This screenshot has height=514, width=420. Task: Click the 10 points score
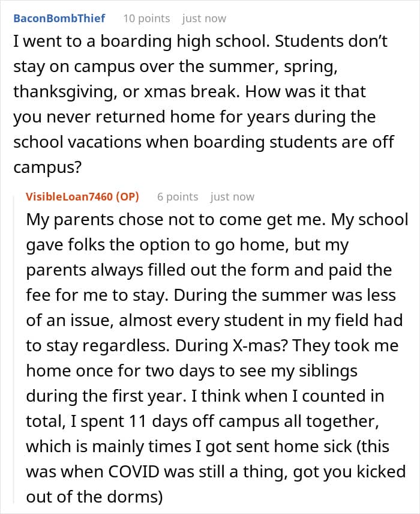point(146,18)
